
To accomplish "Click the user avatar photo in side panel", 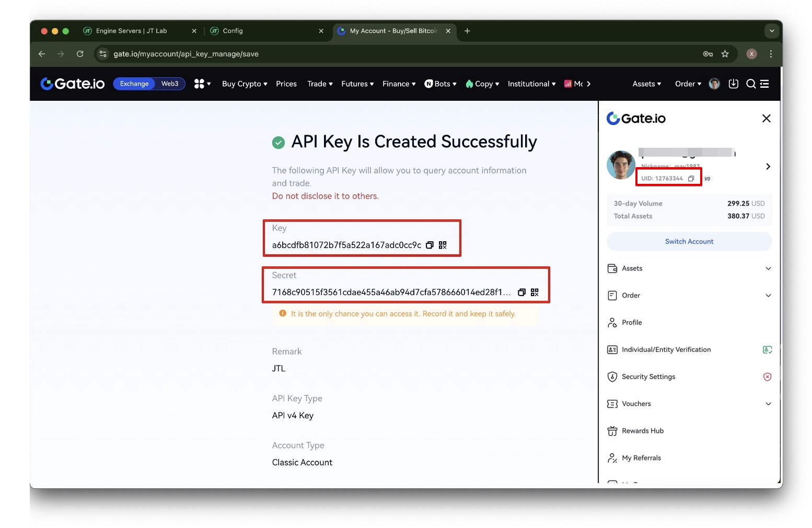I will click(621, 165).
